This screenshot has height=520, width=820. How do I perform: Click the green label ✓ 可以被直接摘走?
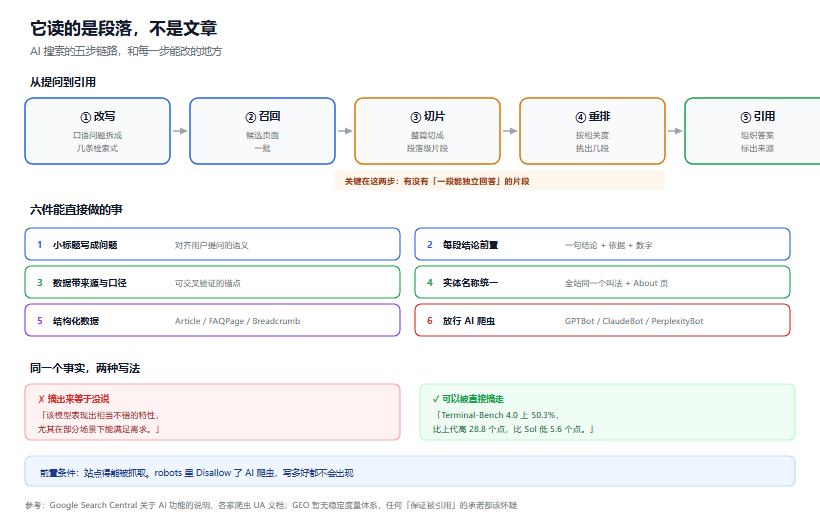468,399
